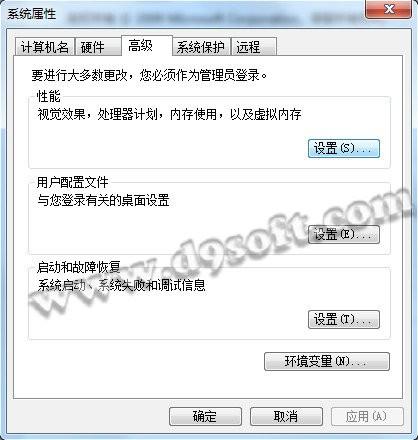The width and height of the screenshot is (418, 440).
Task: Click the 取消 button
Action: 286,416
